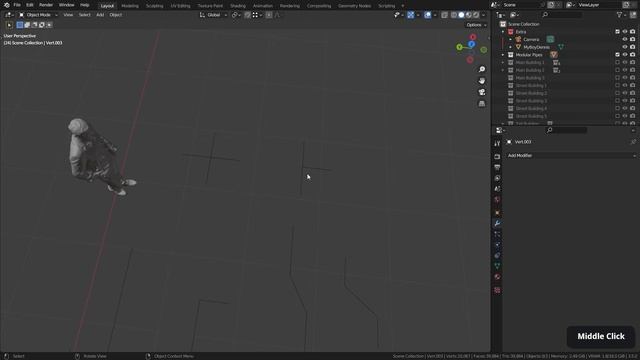Switch to the Shading workspace tab
This screenshot has height=360, width=640.
click(x=238, y=6)
